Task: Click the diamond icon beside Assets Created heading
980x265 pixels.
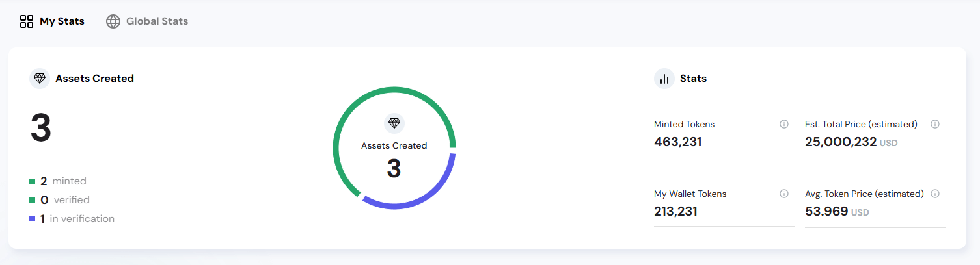Action: point(40,79)
